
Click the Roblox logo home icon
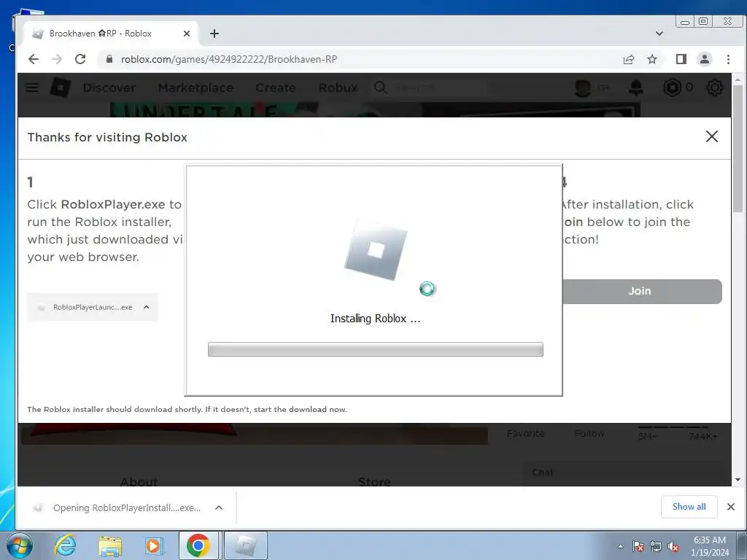(x=61, y=87)
